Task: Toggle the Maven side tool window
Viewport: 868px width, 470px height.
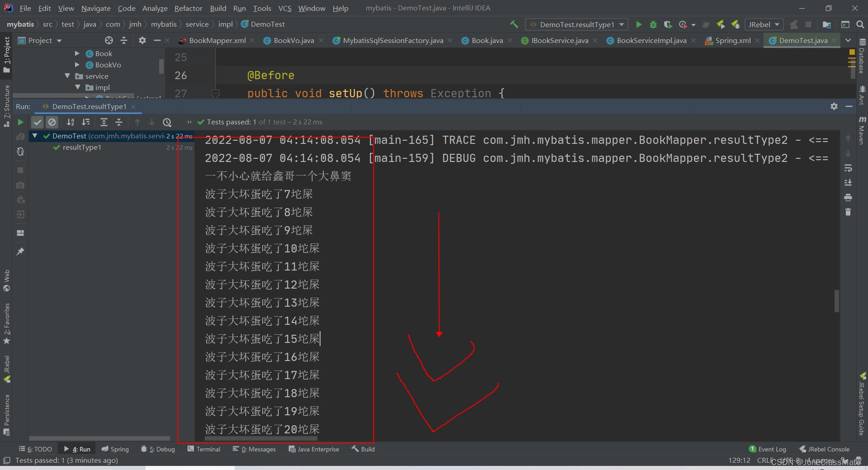Action: point(862,130)
